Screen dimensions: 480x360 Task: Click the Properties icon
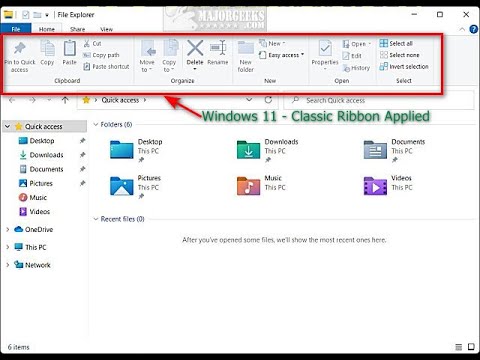point(325,49)
